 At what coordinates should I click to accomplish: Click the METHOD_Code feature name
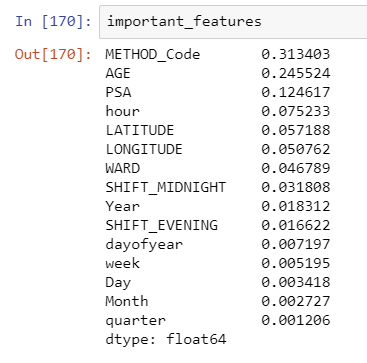pyautogui.click(x=153, y=54)
